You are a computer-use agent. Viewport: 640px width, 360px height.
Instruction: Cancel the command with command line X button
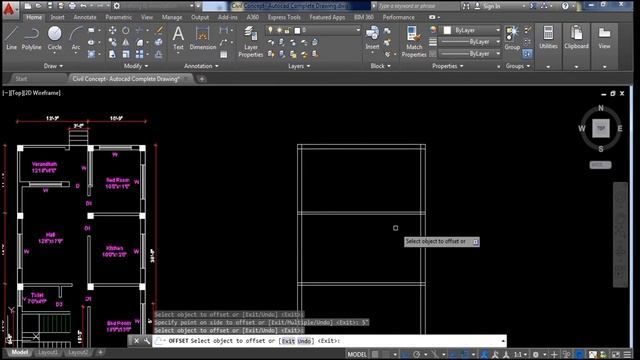[x=136, y=341]
